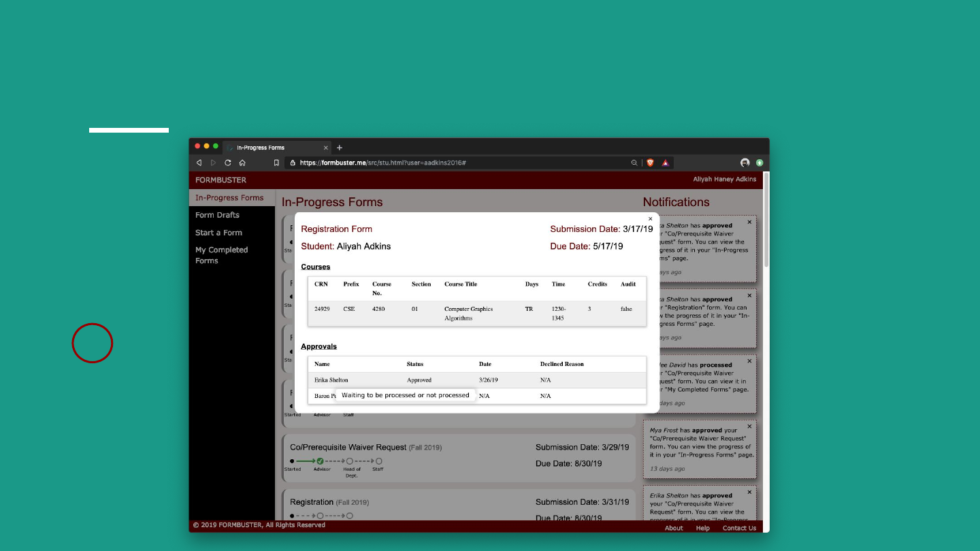Click the Aliyah Haney Adkins user name
Viewport: 980px width, 551px height.
coord(724,180)
